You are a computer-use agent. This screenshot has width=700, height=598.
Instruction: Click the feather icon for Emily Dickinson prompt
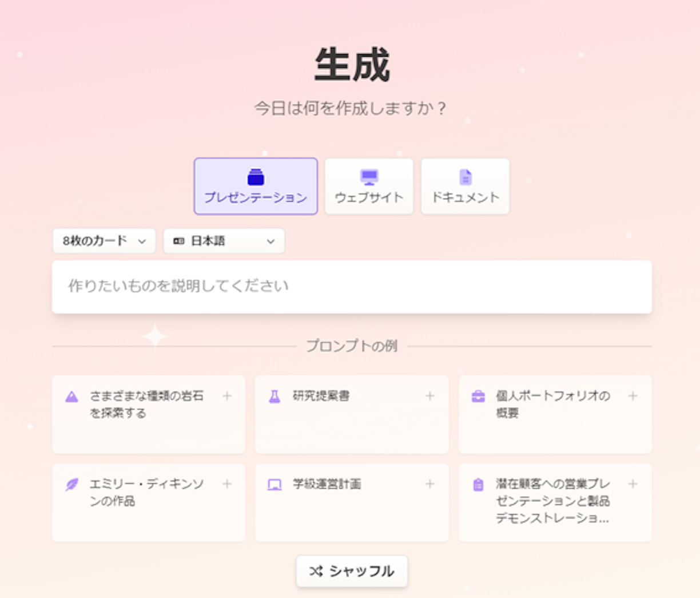pyautogui.click(x=71, y=485)
